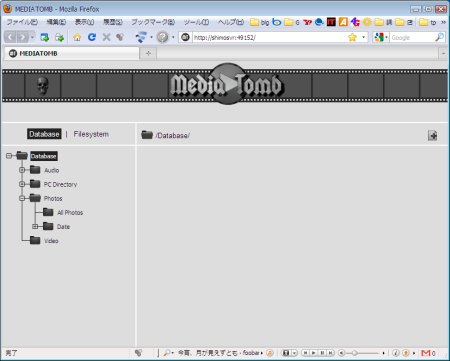Click the Stop (X) toolbar icon

(106, 37)
